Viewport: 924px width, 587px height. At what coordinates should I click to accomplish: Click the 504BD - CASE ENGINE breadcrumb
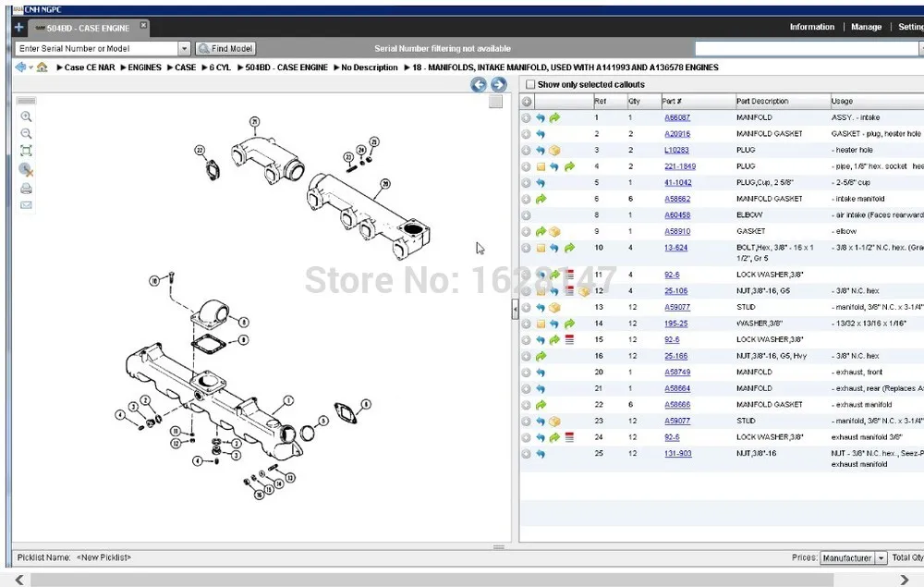pyautogui.click(x=286, y=67)
